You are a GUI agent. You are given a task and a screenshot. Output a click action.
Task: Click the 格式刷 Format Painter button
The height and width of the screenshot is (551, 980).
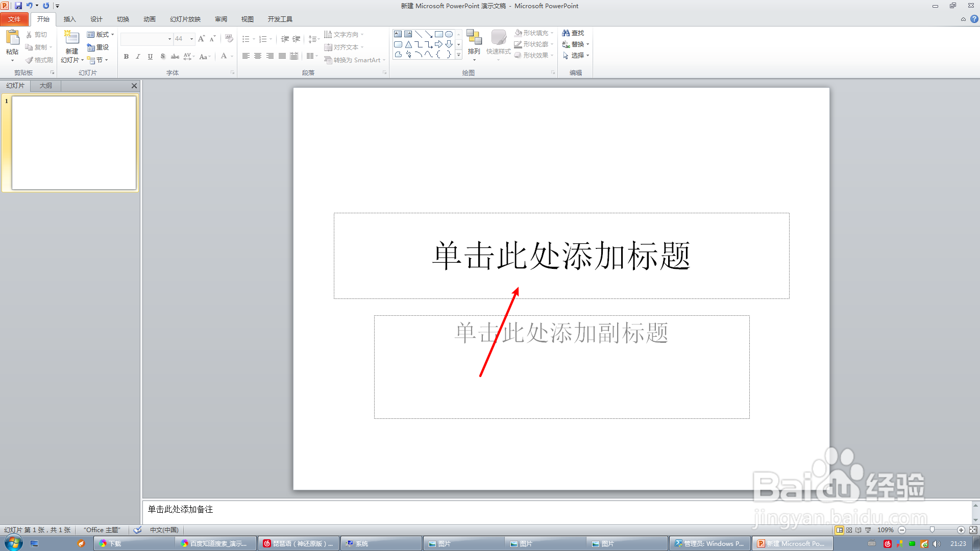tap(39, 60)
